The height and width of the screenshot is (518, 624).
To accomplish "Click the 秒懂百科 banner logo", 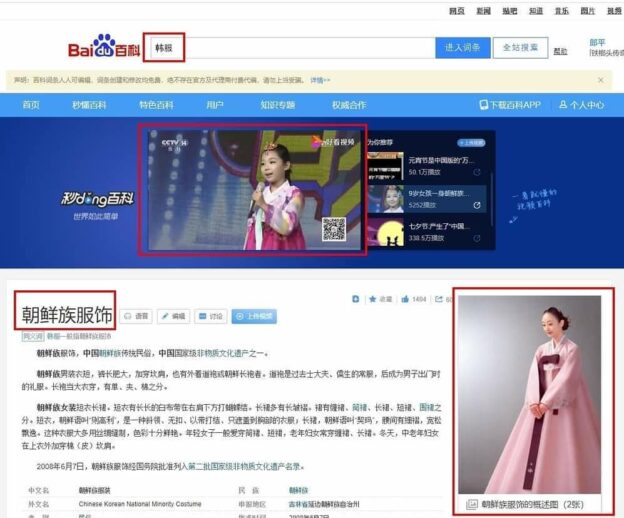I will click(x=97, y=199).
